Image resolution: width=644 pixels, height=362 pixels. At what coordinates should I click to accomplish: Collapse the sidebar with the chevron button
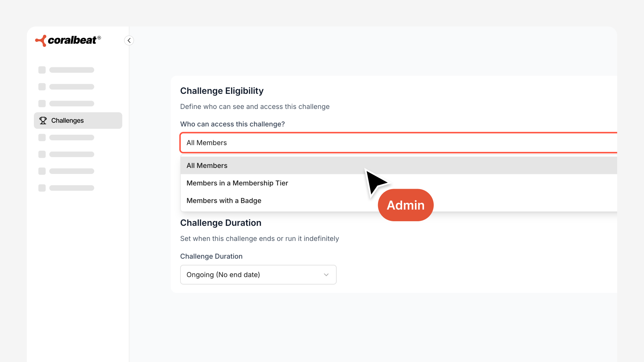pyautogui.click(x=129, y=41)
